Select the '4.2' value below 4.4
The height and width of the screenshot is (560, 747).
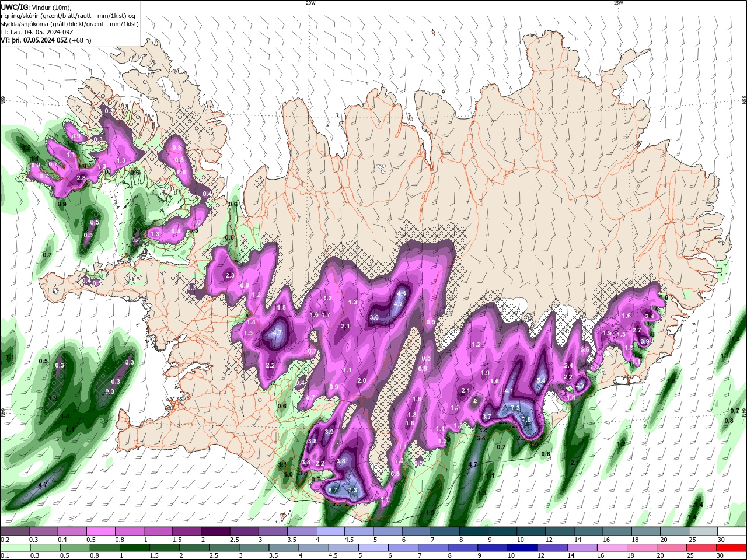click(x=399, y=304)
